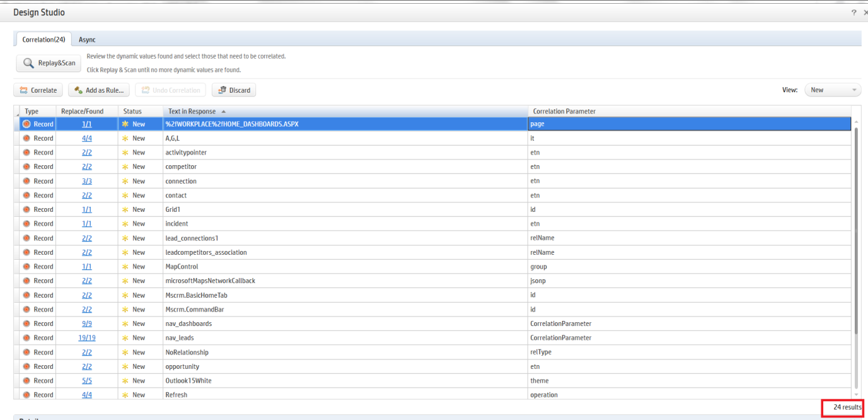
Task: Click theme correlation parameter cell
Action: (690, 381)
